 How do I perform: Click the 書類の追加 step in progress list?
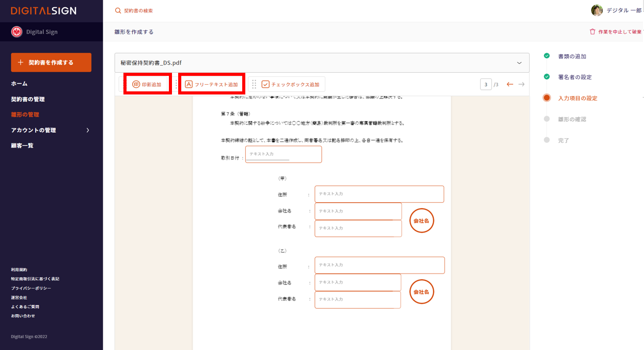(572, 56)
